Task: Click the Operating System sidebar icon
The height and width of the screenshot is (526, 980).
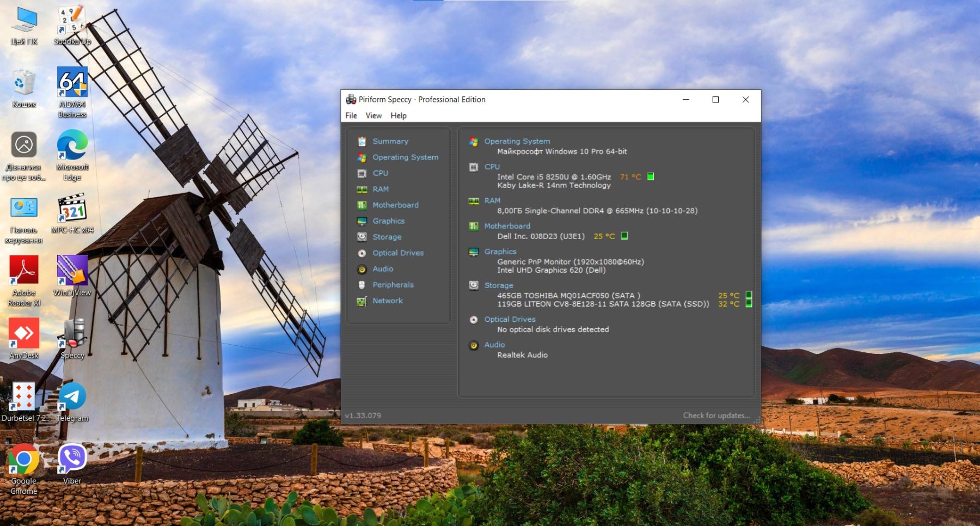Action: (x=362, y=157)
